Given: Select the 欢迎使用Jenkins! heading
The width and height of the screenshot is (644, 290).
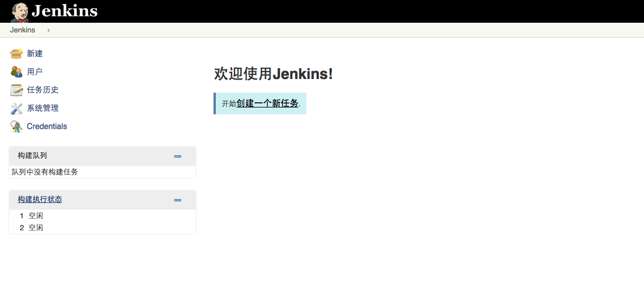Looking at the screenshot, I should click(x=273, y=74).
